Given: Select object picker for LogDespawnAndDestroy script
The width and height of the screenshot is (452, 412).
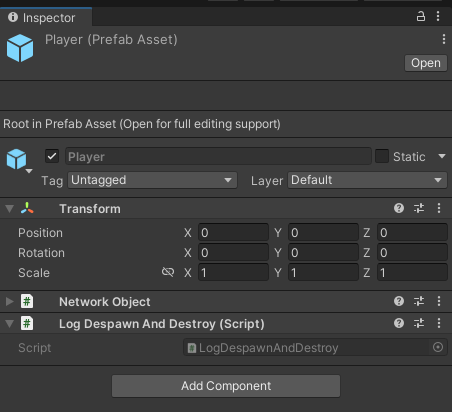Looking at the screenshot, I should (x=438, y=347).
